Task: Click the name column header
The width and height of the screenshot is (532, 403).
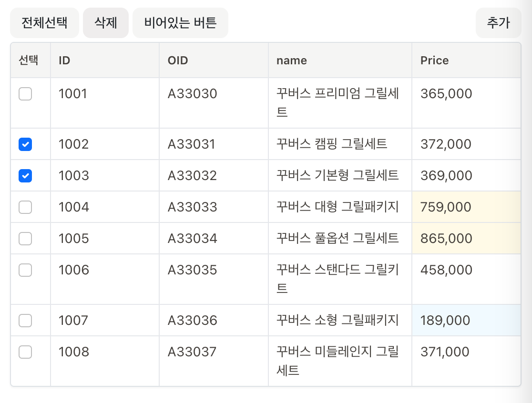Action: click(x=292, y=60)
